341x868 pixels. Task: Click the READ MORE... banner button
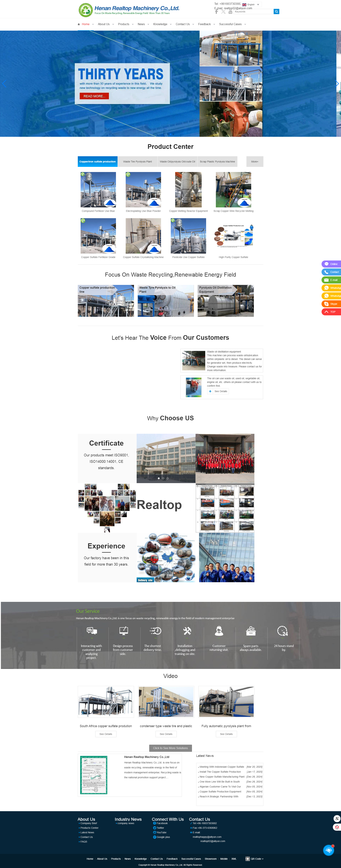(94, 96)
